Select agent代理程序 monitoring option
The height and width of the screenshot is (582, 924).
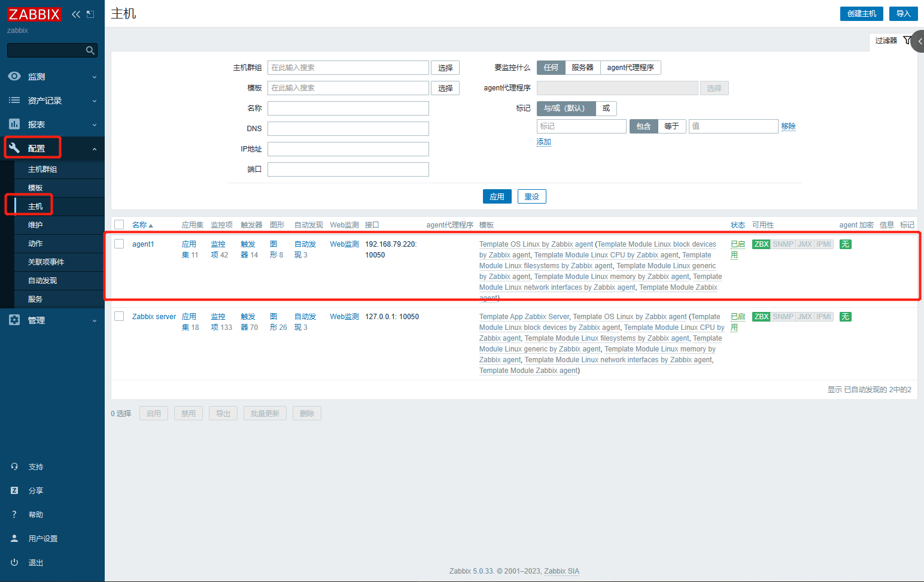pyautogui.click(x=630, y=68)
